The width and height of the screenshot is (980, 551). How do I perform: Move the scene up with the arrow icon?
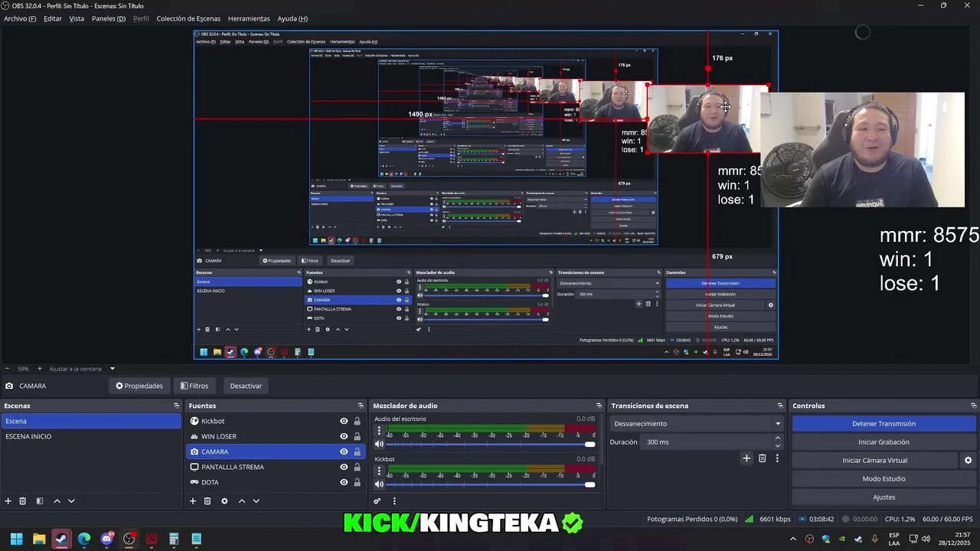(x=57, y=501)
